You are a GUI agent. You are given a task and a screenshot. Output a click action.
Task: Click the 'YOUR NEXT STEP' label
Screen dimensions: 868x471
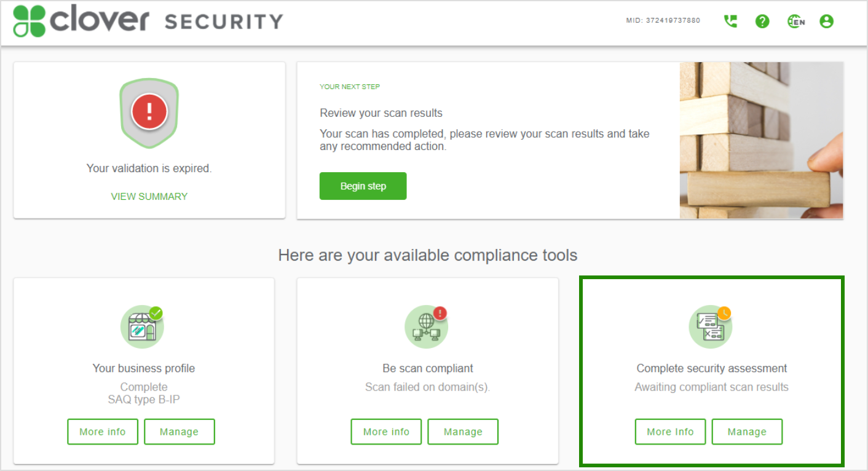tap(350, 87)
